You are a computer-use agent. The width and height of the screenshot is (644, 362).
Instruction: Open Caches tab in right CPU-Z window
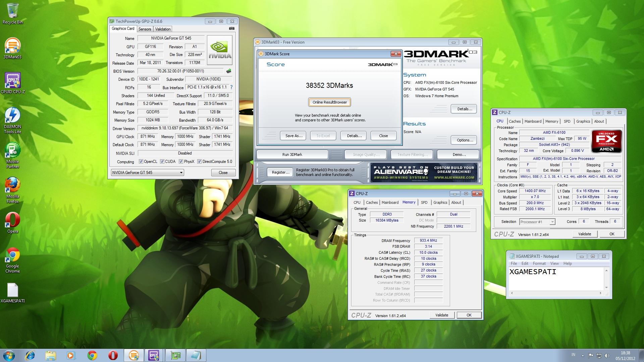click(x=515, y=121)
